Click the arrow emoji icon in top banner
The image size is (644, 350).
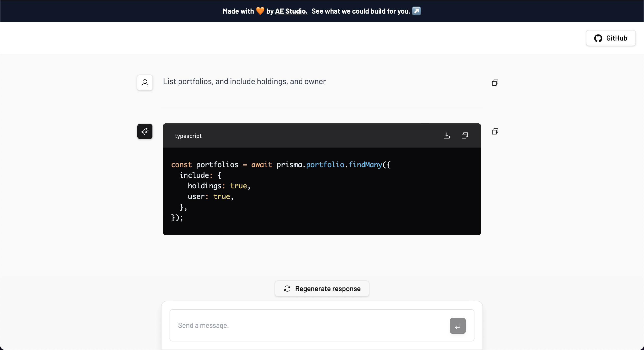[x=416, y=11]
